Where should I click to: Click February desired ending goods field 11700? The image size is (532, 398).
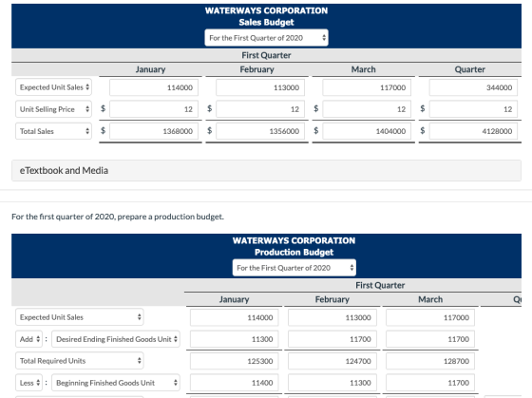click(x=332, y=339)
